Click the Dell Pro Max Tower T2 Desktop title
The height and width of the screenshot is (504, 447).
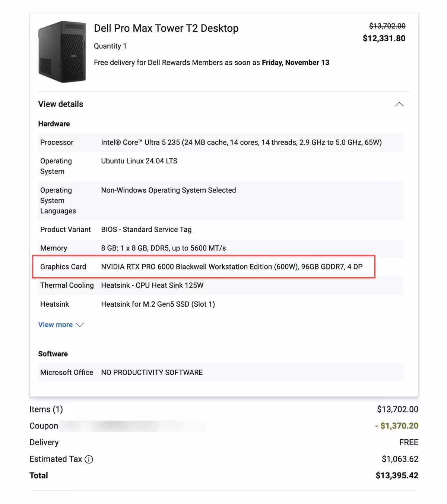(x=166, y=28)
